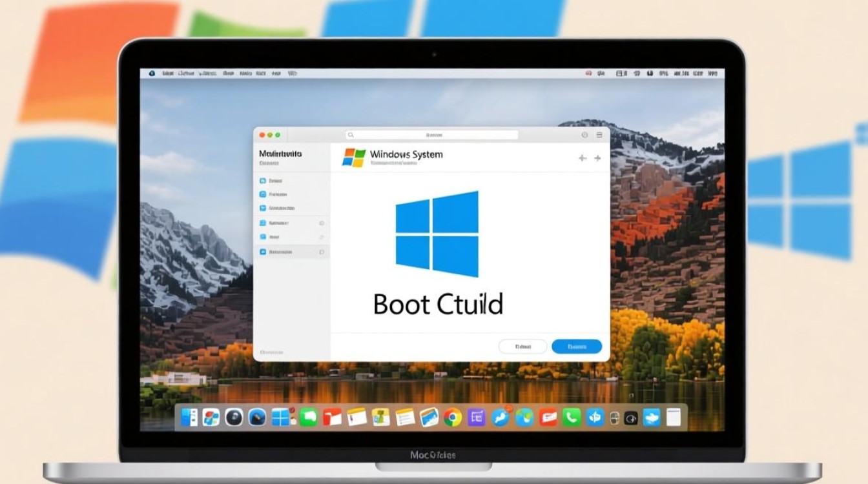
Task: Toggle the control next to the highlighted sidebar entry
Action: pyautogui.click(x=322, y=252)
